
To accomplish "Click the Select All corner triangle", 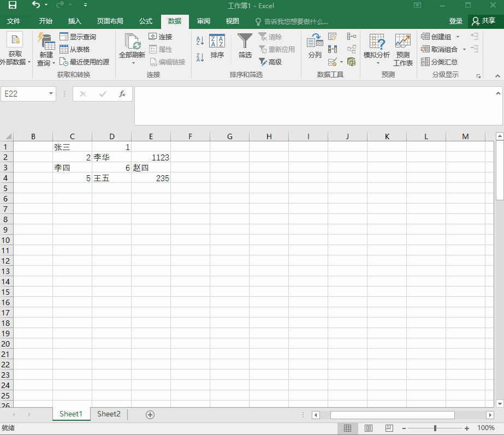I will point(8,136).
